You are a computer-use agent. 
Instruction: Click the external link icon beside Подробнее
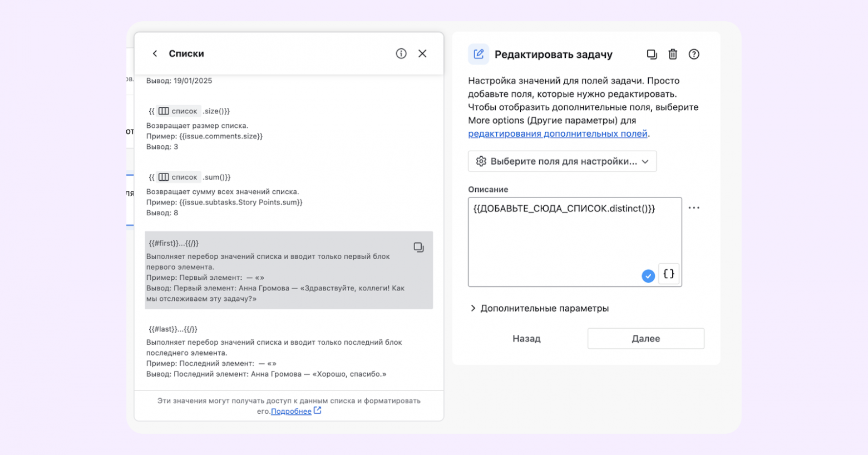click(317, 411)
